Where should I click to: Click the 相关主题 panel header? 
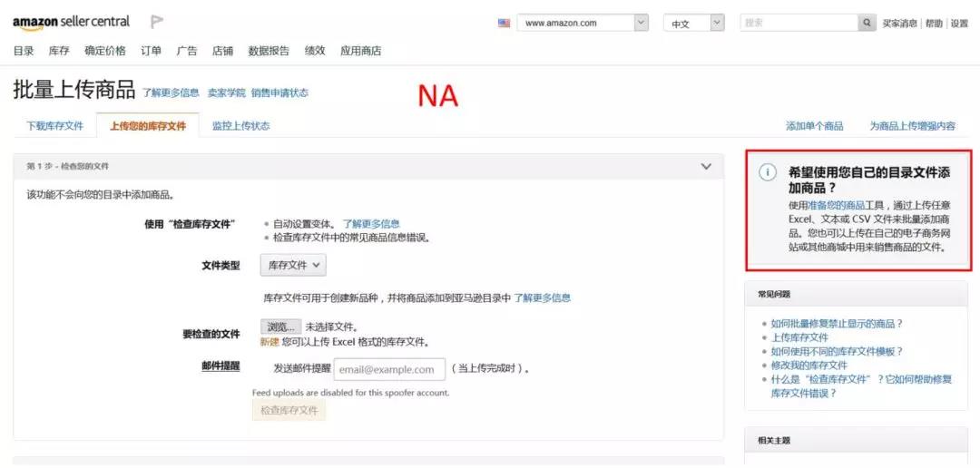click(857, 441)
